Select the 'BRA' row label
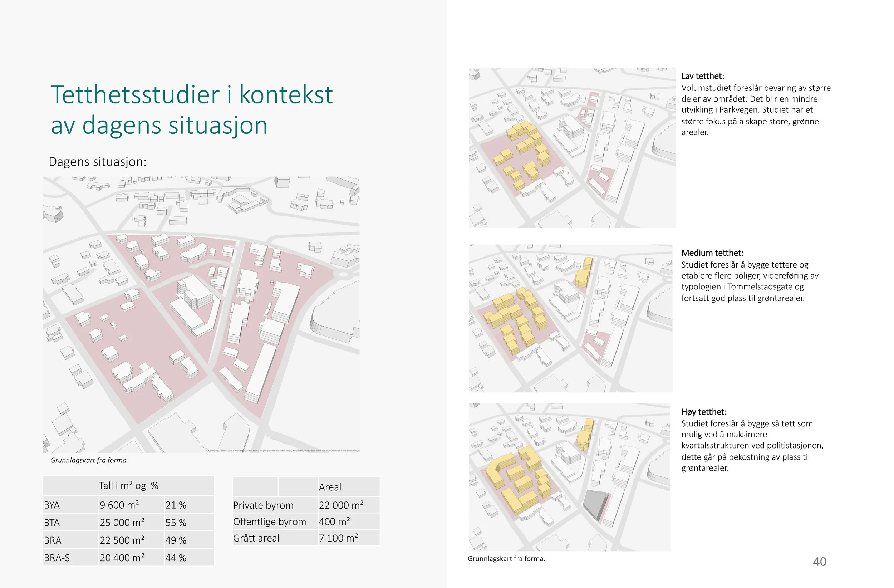This screenshot has width=894, height=588. [53, 540]
